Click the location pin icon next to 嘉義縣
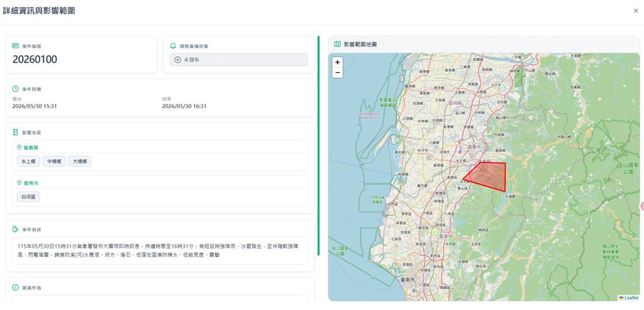 19,147
